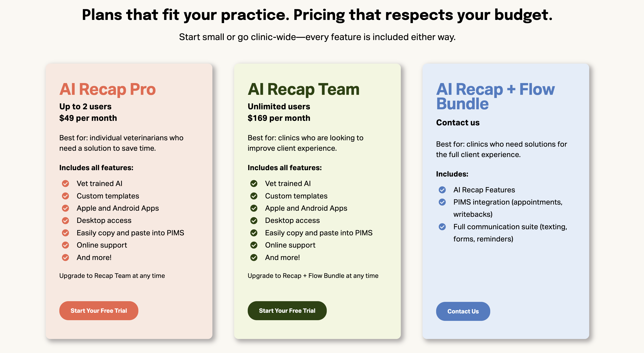Click the orange checkmark next to Custom templates
Screen dimensions: 644x353
(65, 196)
